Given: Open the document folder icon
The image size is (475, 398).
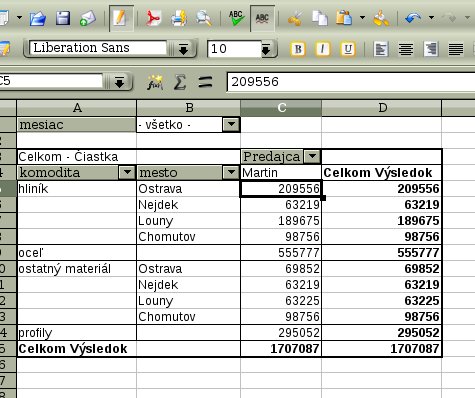Looking at the screenshot, I should point(38,18).
